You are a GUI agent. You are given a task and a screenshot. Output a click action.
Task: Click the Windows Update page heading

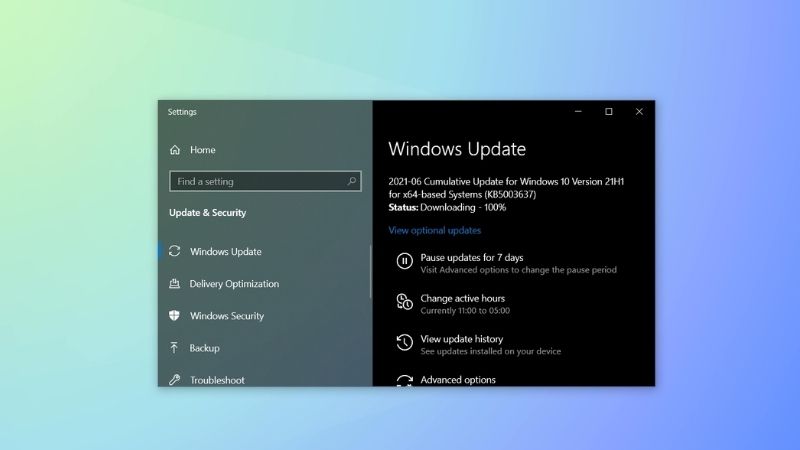[457, 149]
